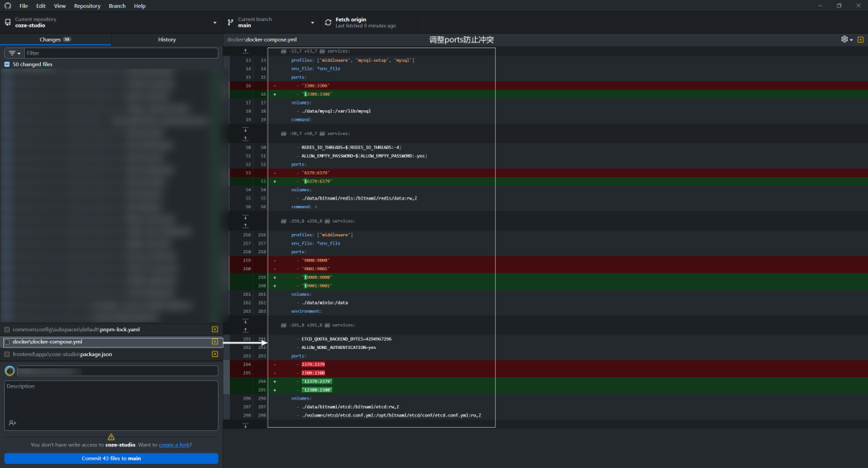Tick the docker-compose.yml file checkbox
The height and width of the screenshot is (468, 868).
click(x=6, y=342)
